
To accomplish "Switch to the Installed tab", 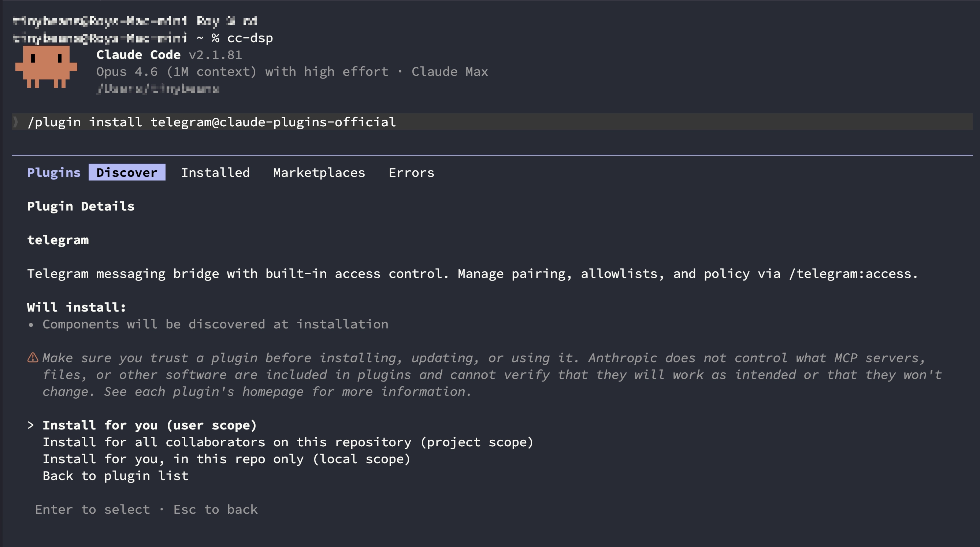I will (x=215, y=173).
